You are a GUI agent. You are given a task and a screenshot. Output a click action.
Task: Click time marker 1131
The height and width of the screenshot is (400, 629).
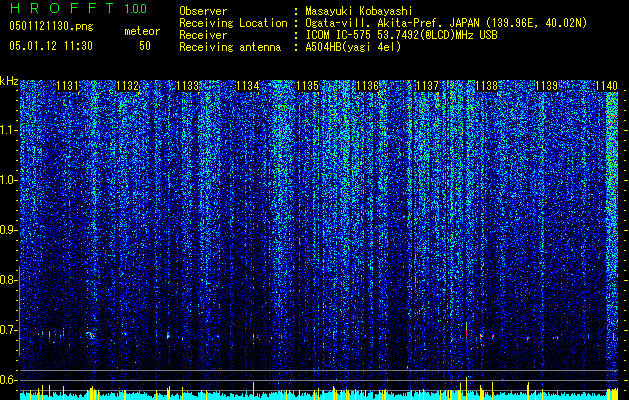click(x=67, y=86)
